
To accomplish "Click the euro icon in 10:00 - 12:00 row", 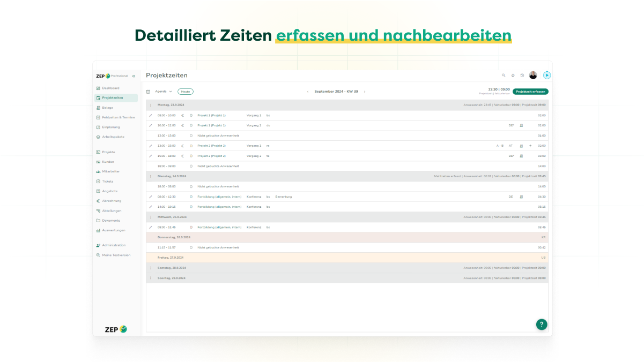I will pyautogui.click(x=182, y=125).
